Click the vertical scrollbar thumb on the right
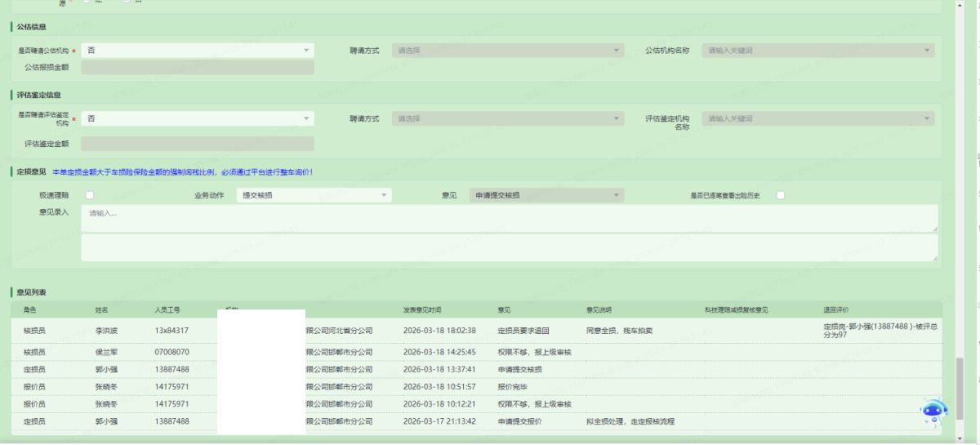The image size is (980, 445). pos(959,392)
